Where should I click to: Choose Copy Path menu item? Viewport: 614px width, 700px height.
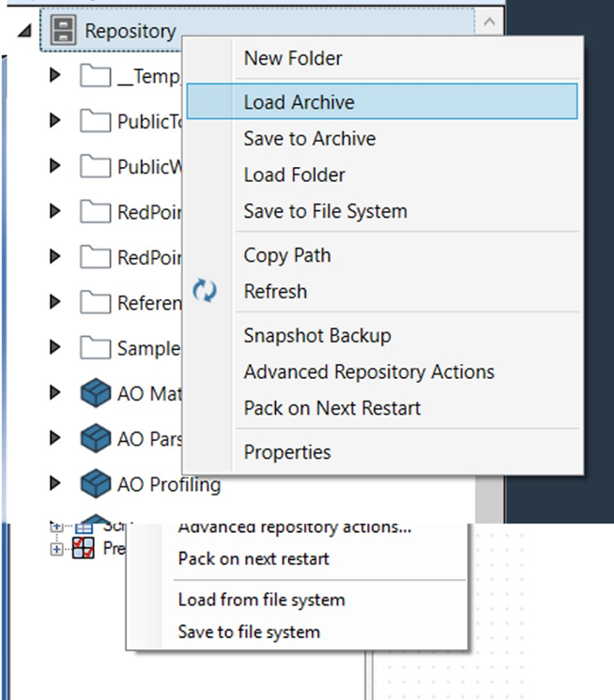pyautogui.click(x=287, y=255)
